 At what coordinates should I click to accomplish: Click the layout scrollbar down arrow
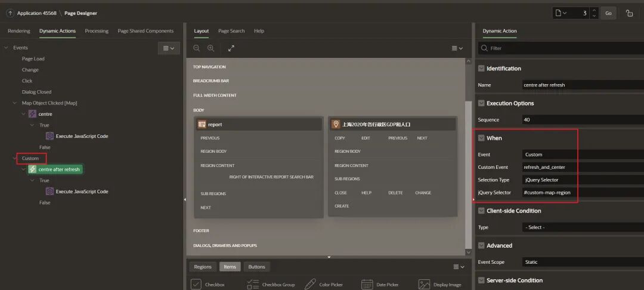pyautogui.click(x=469, y=252)
